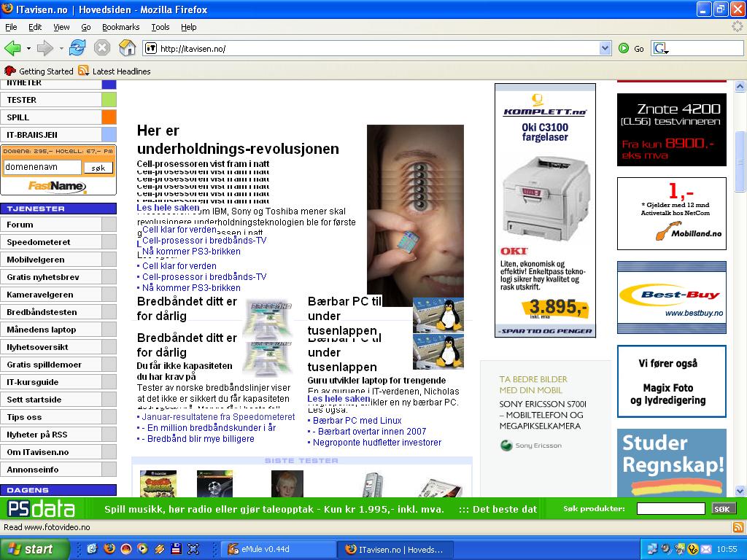The height and width of the screenshot is (560, 747).
Task: Click the domenenavn input field
Action: pos(42,167)
